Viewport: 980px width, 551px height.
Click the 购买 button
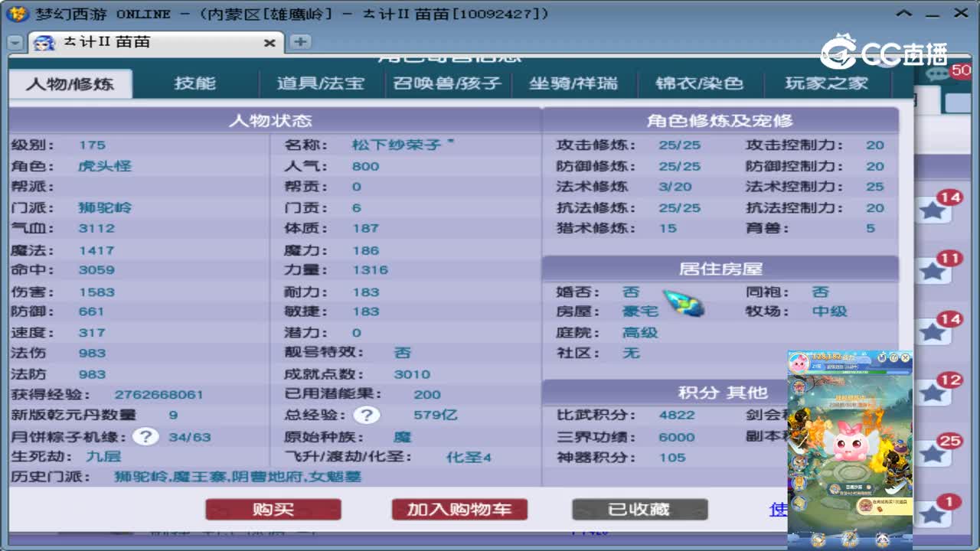click(273, 509)
